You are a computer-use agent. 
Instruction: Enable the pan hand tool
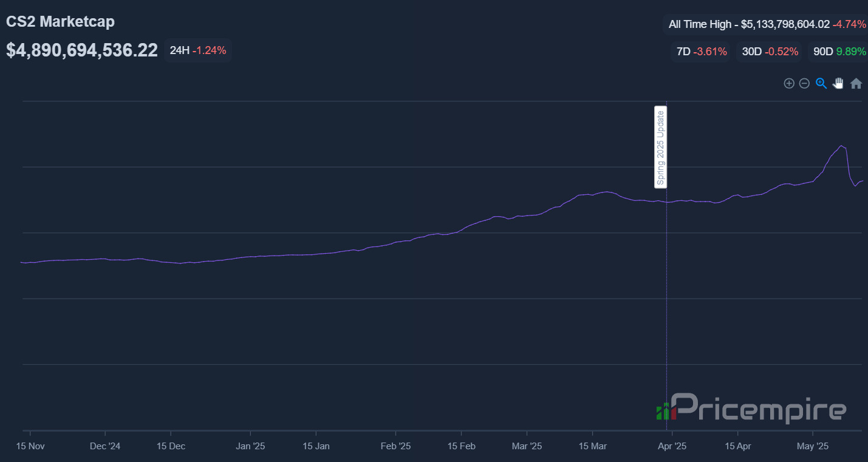pyautogui.click(x=838, y=83)
